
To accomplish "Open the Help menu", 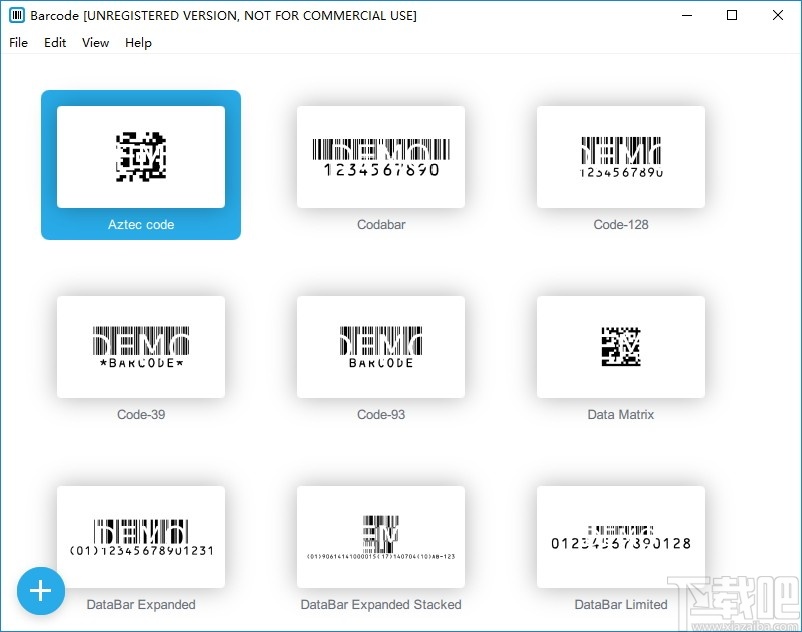I will (x=138, y=42).
